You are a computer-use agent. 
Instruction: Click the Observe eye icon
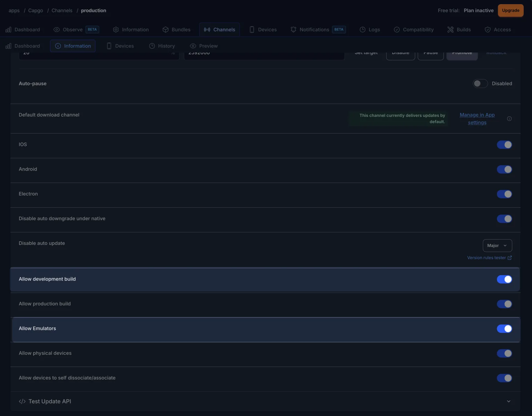[x=57, y=29]
